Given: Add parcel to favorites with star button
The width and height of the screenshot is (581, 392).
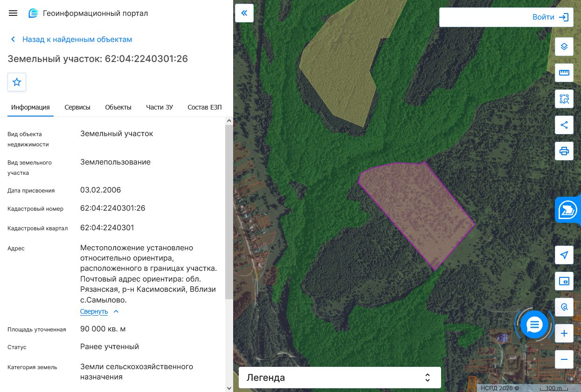Looking at the screenshot, I should [x=17, y=82].
